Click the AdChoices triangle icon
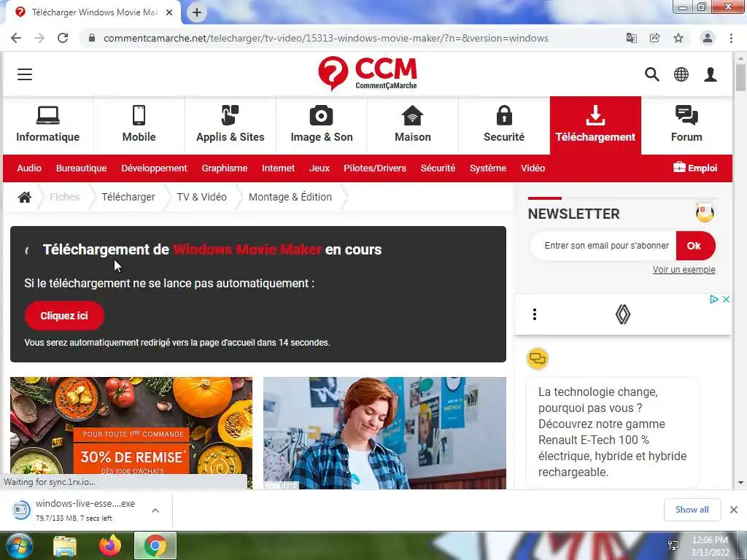The height and width of the screenshot is (560, 747). [713, 300]
